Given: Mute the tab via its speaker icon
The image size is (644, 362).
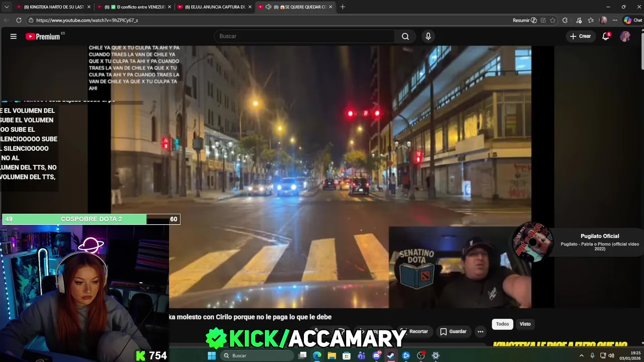Looking at the screenshot, I should coord(268,7).
